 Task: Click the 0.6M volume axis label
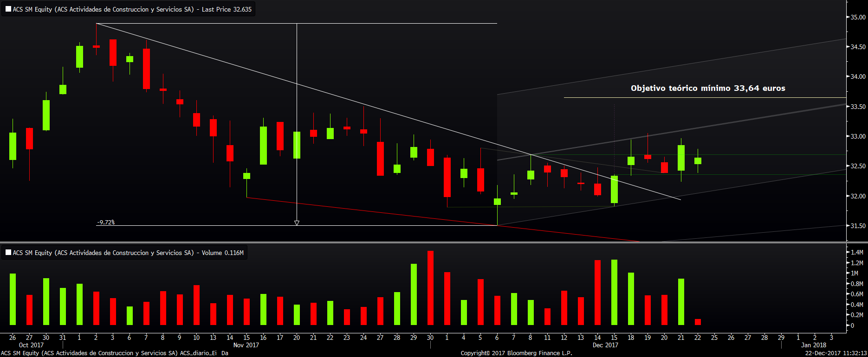[x=857, y=294]
